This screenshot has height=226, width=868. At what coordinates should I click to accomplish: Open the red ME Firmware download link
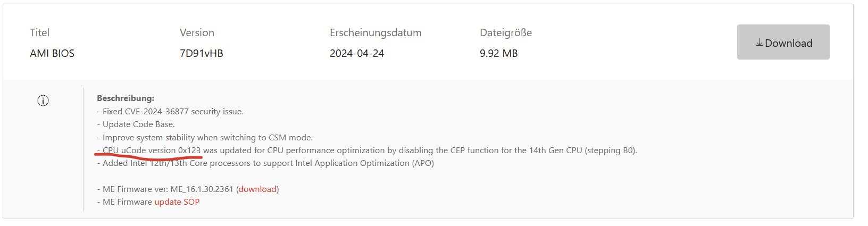tap(257, 189)
